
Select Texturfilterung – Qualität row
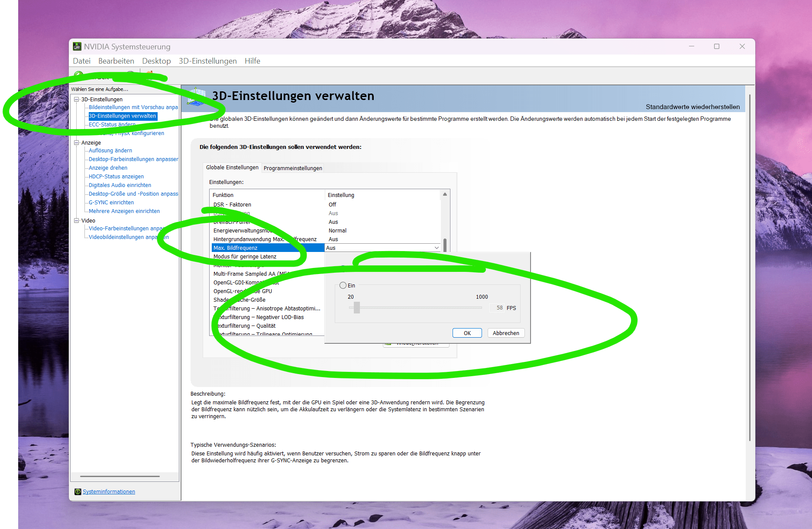(268, 326)
